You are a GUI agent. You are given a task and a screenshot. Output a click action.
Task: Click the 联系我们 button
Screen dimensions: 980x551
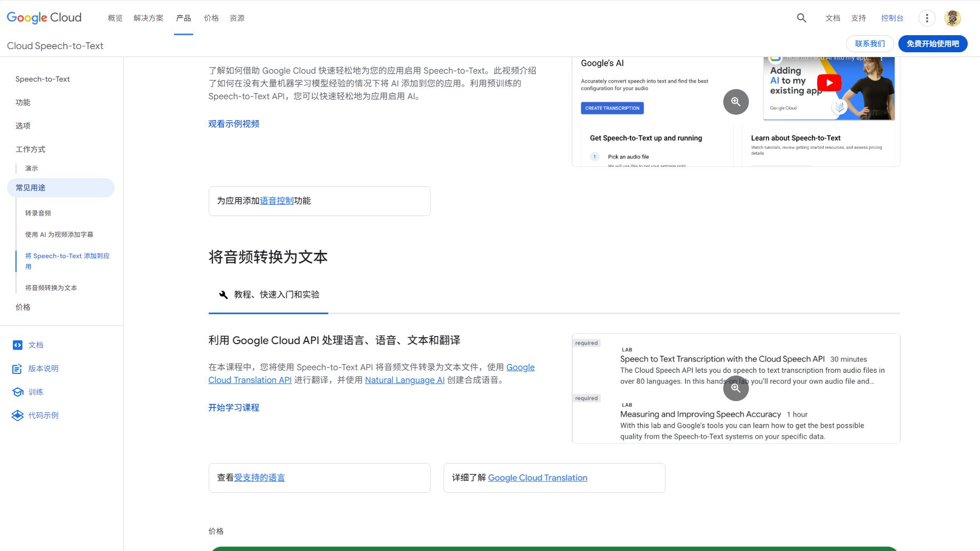pyautogui.click(x=869, y=43)
